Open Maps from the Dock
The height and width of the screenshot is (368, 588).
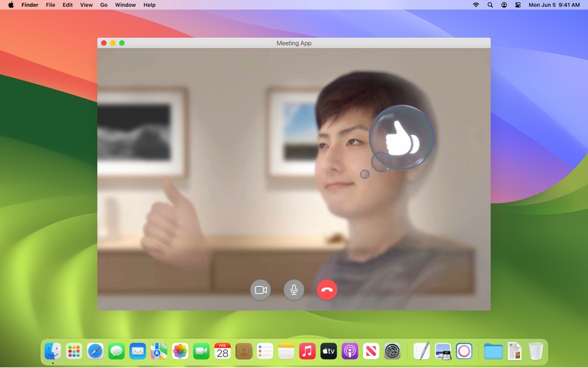[158, 351]
